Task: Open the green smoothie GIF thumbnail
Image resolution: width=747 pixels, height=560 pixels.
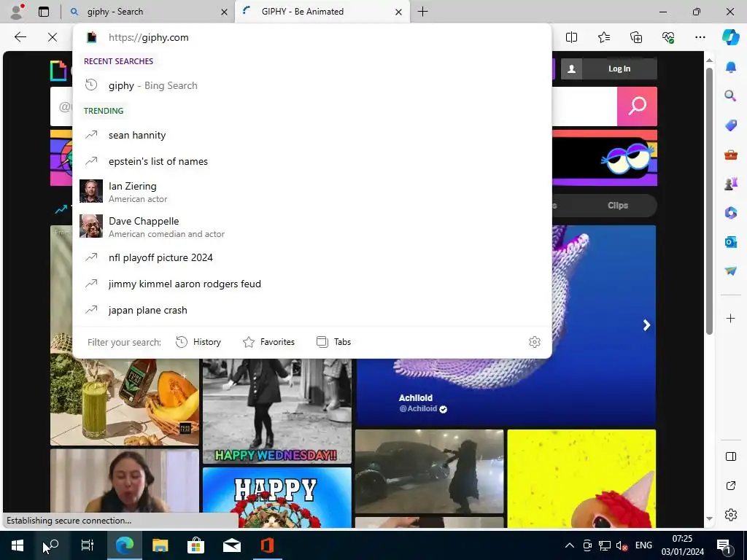Action: [124, 402]
